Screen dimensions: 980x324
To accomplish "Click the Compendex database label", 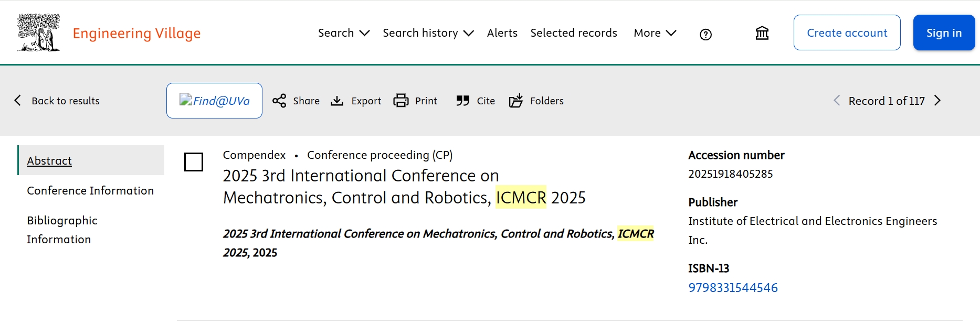I will (254, 155).
